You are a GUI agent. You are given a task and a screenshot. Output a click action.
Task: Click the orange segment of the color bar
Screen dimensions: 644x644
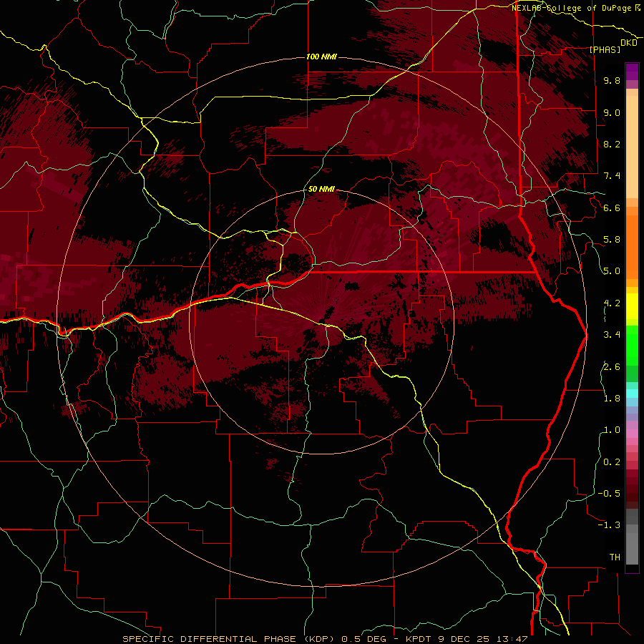click(x=632, y=246)
